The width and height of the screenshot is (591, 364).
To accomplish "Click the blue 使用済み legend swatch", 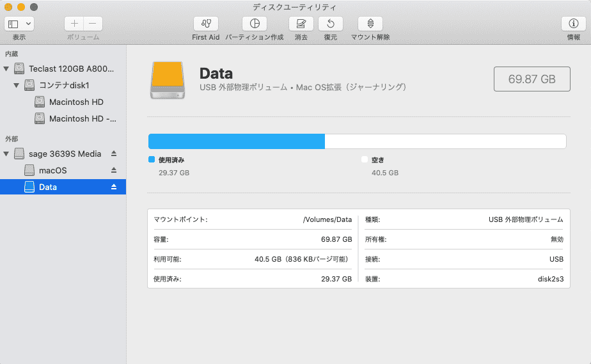I will tap(152, 159).
